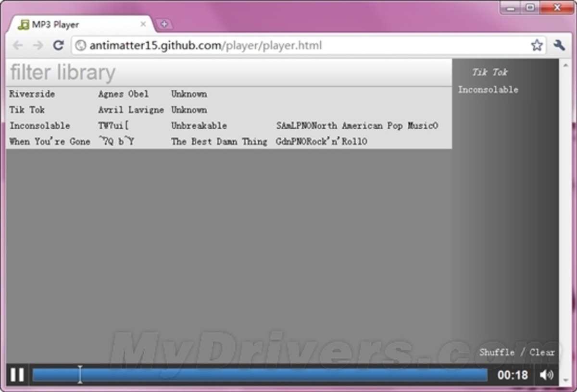This screenshot has height=392, width=577.
Task: Clear the playlist
Action: (x=542, y=352)
